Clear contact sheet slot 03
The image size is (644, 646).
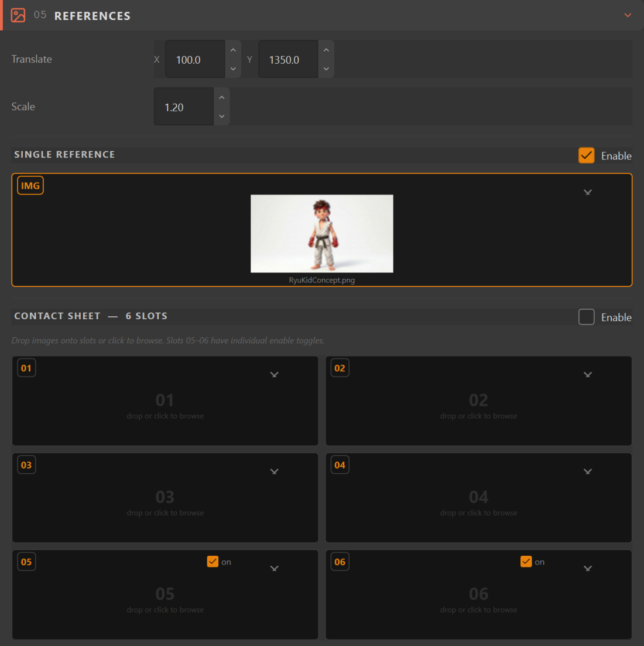(274, 471)
